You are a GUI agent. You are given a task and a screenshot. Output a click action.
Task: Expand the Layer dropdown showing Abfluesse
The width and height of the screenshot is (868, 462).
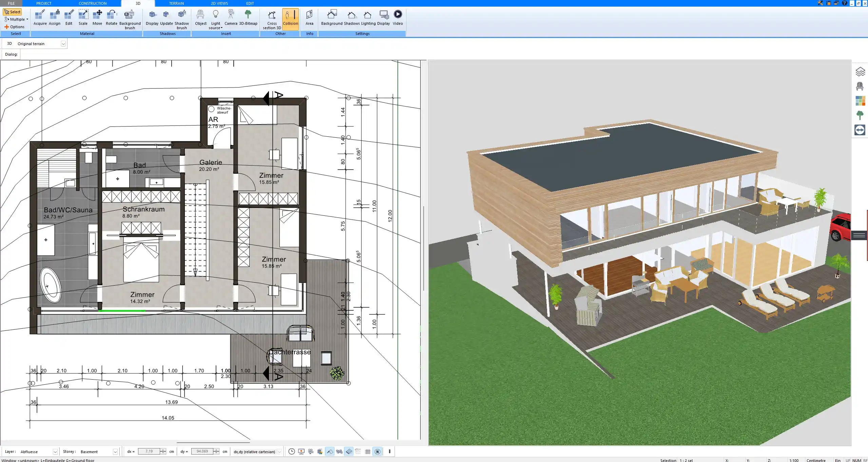pos(55,451)
